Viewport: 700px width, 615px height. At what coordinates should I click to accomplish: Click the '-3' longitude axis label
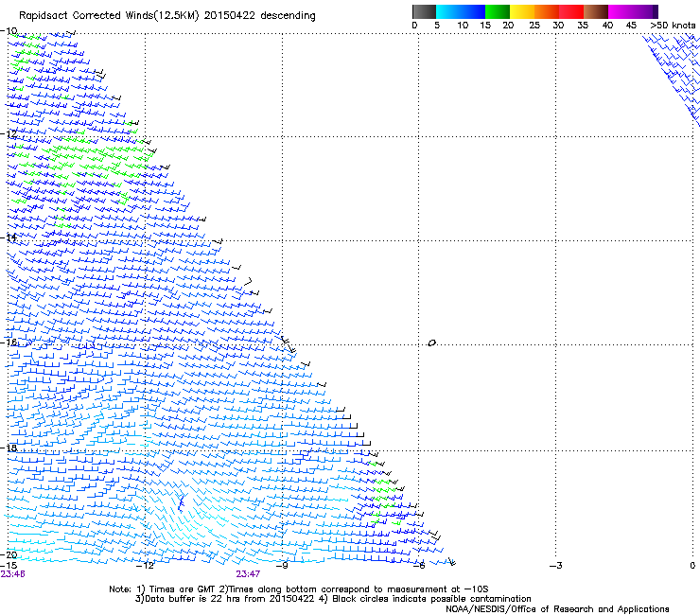(555, 566)
